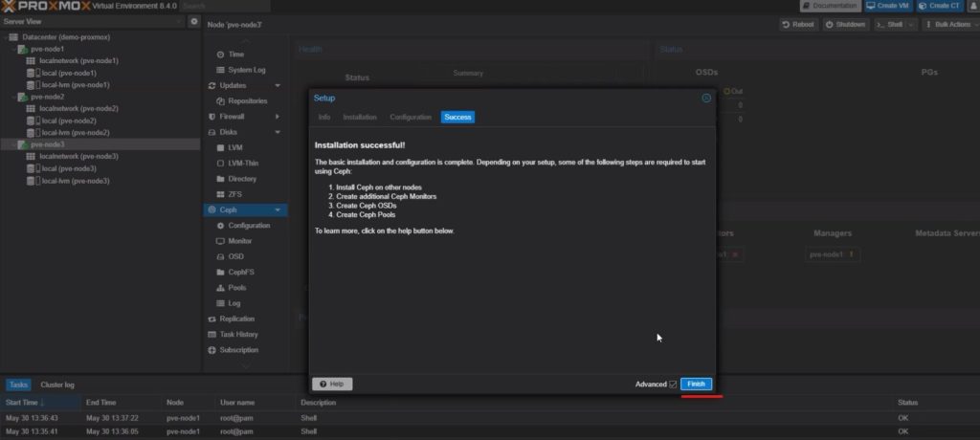Switch to the Info tab in Setup
980x440 pixels.
click(x=323, y=117)
